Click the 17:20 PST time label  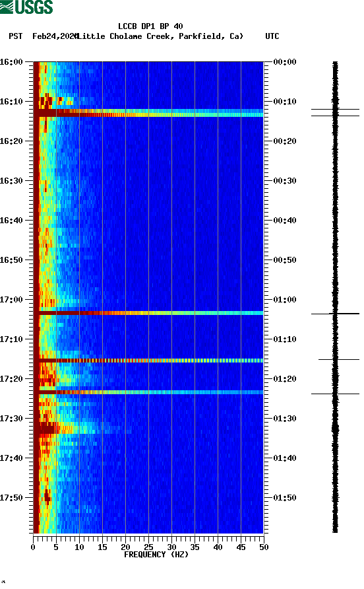coord(11,378)
